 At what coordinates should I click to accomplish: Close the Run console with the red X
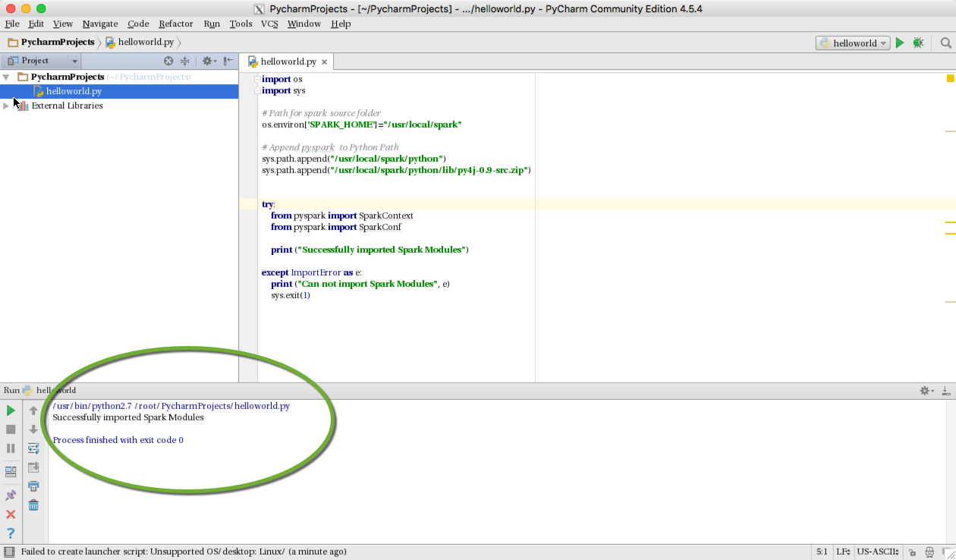coord(11,514)
